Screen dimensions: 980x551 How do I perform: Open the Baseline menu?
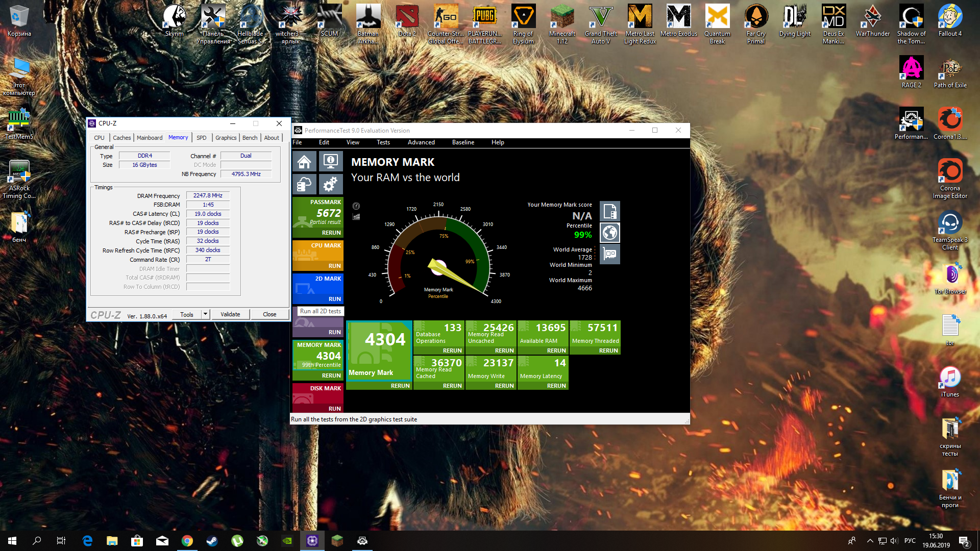tap(463, 142)
